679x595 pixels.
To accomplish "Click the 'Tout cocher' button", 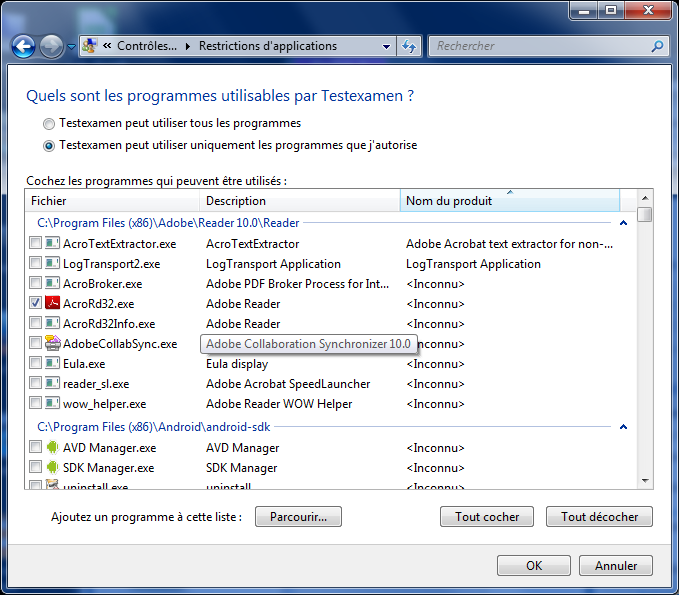I will click(x=487, y=517).
